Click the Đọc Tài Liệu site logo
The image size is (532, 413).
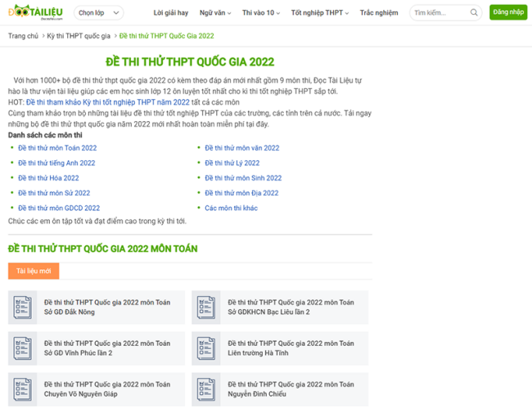pyautogui.click(x=35, y=12)
